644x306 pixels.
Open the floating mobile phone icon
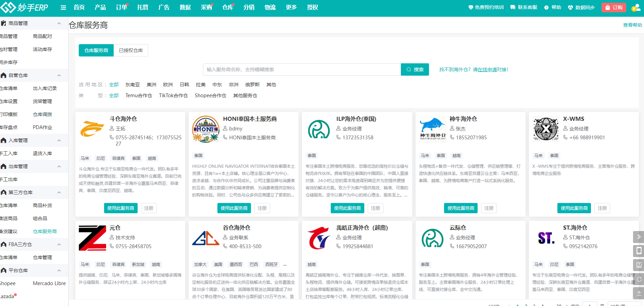639,251
